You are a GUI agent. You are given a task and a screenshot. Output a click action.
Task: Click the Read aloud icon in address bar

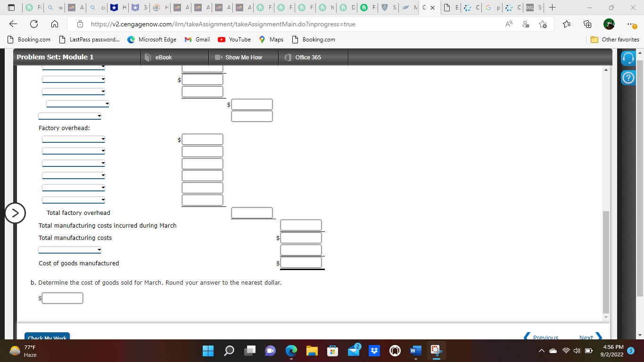(x=509, y=24)
